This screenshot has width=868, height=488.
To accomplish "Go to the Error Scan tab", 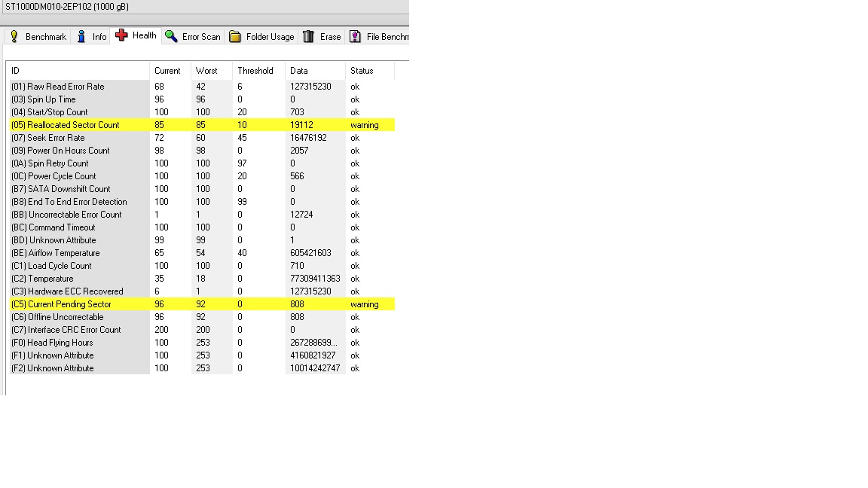I will pos(193,36).
